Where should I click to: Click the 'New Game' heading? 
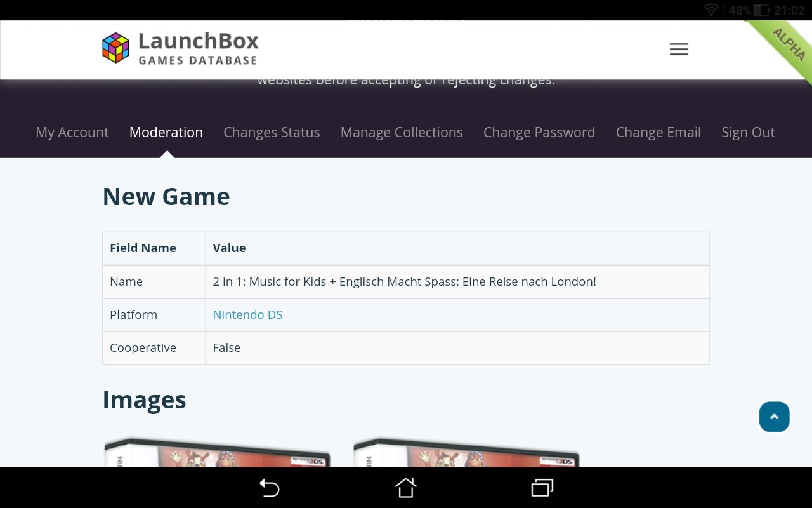166,196
